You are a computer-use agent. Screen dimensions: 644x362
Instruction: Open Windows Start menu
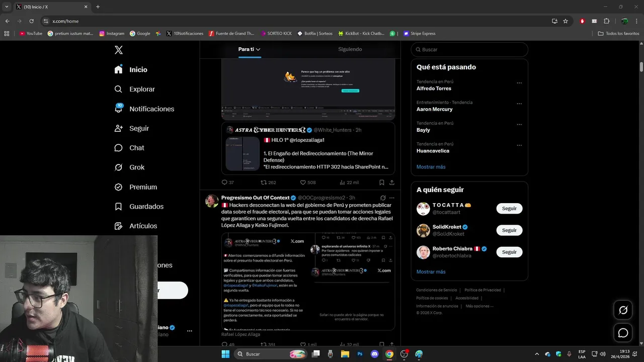click(225, 354)
